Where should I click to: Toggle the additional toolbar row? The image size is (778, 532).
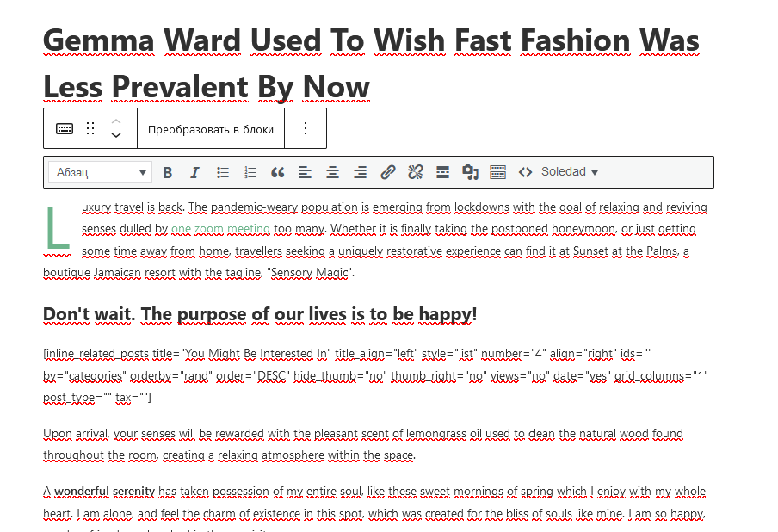click(x=497, y=172)
